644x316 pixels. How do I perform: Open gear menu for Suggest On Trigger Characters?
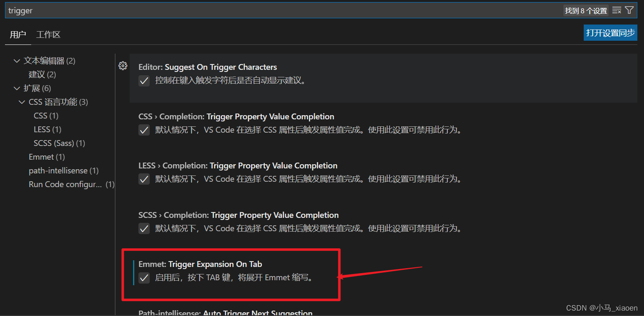(123, 66)
